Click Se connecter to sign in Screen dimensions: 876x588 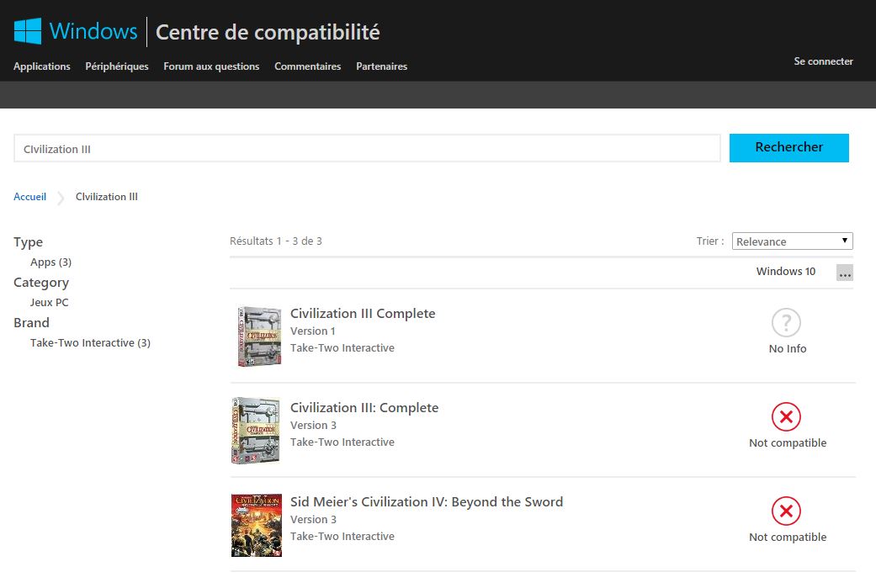coord(823,61)
